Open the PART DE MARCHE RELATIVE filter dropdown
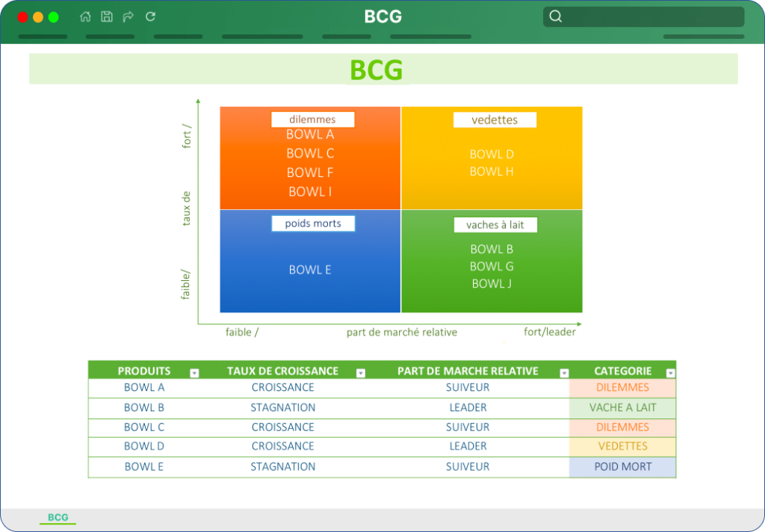765x532 pixels. coord(564,373)
